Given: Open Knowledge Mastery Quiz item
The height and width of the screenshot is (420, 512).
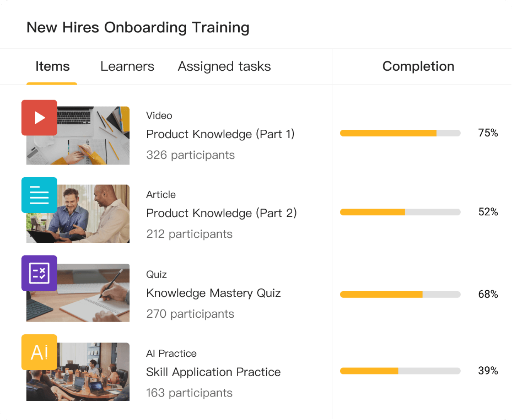Looking at the screenshot, I should [x=213, y=293].
